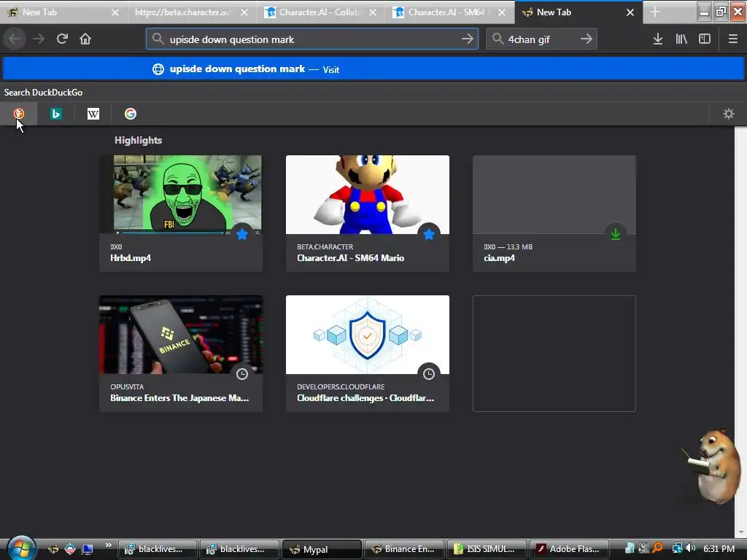Open second blacklives taskbar button
Viewport: 747px width, 560px height.
[x=239, y=549]
